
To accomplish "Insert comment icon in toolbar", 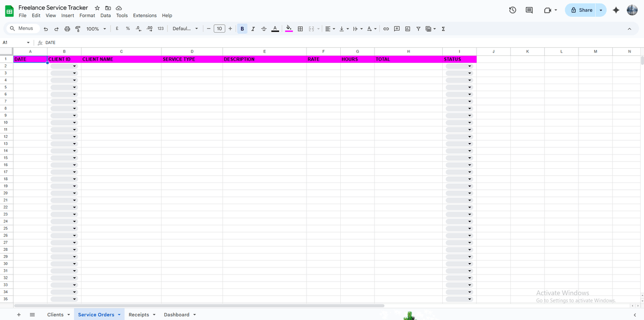I will [x=397, y=29].
